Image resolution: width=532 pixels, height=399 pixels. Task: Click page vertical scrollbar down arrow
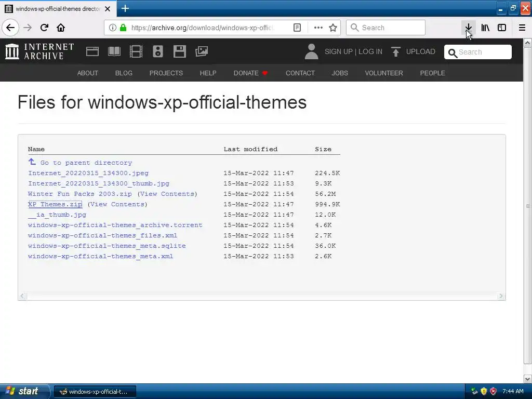click(528, 379)
